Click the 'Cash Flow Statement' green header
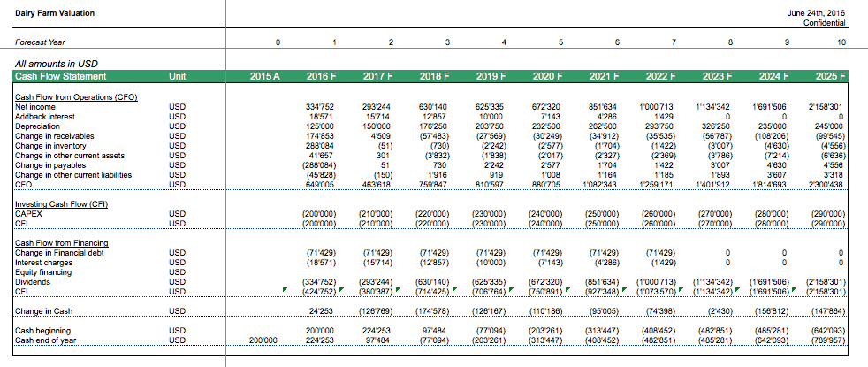The image size is (868, 367). (x=60, y=76)
